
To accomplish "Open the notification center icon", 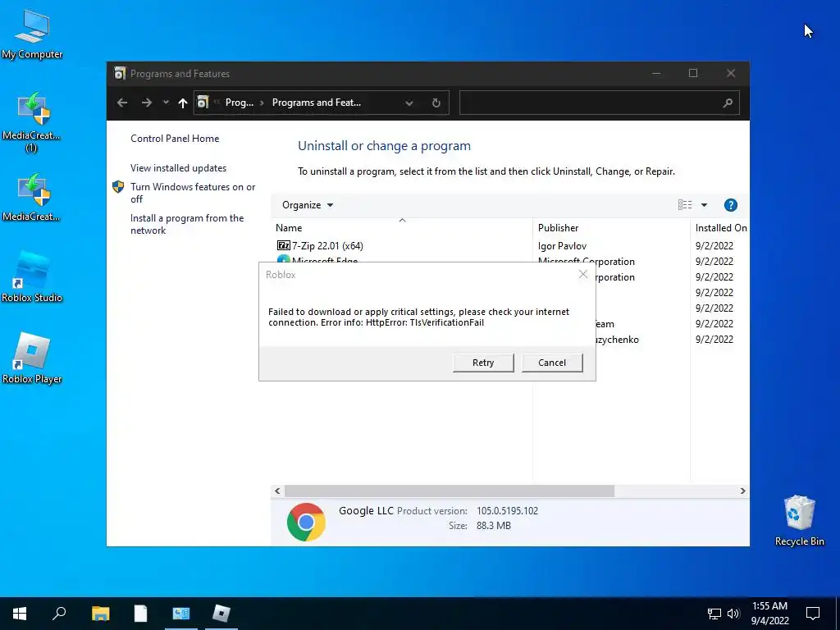I will 813,614.
